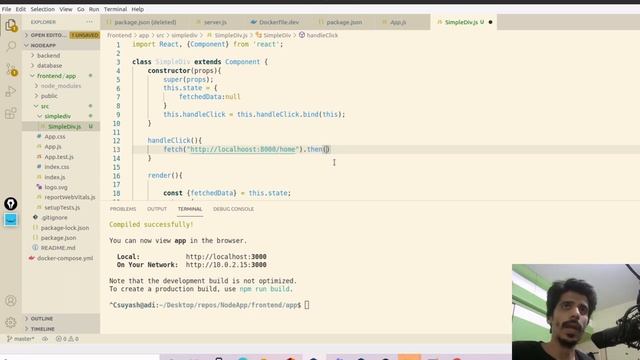Expand the OUTLINE section

[x=61, y=318]
